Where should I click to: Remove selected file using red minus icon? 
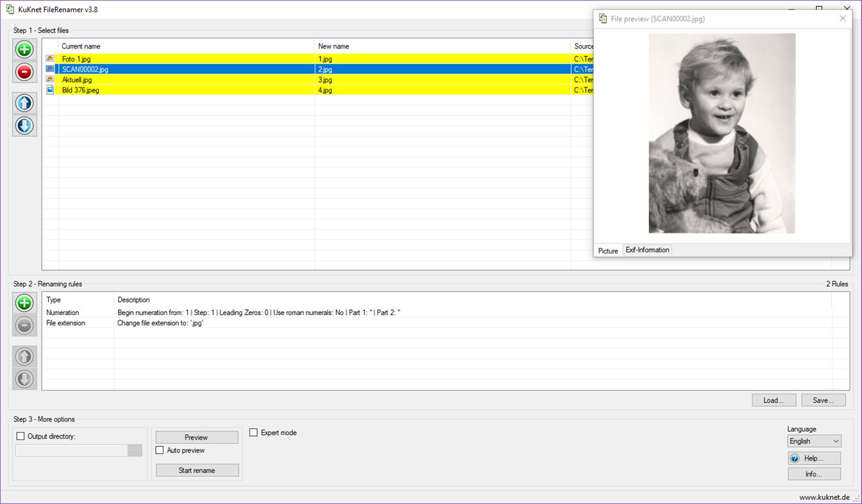coord(24,72)
